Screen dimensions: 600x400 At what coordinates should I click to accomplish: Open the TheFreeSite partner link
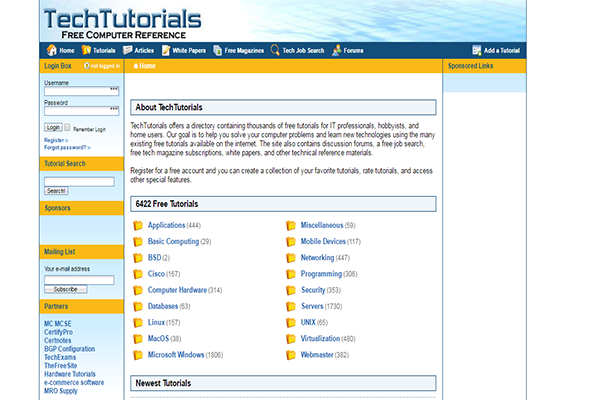[x=60, y=366]
